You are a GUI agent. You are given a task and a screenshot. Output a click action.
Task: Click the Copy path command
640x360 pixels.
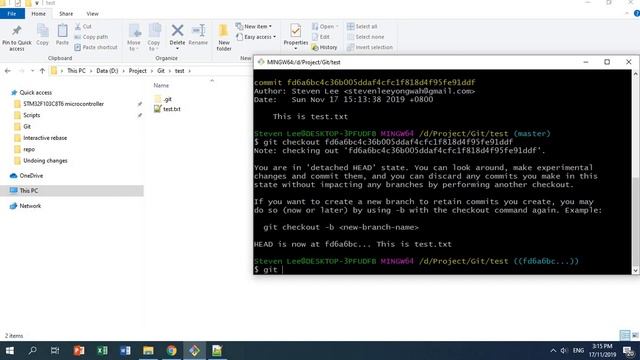(91, 37)
